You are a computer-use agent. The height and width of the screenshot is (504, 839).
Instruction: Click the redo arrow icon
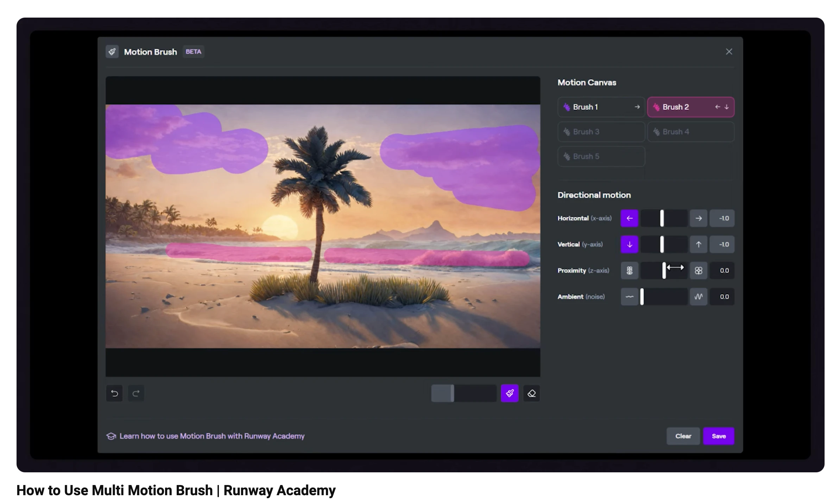click(x=136, y=393)
